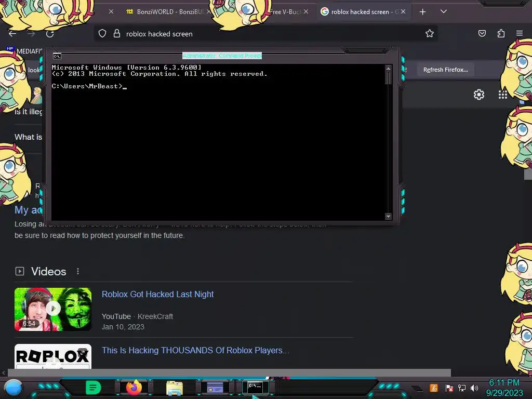Open the purple window app in taskbar
The width and height of the screenshot is (532, 399).
pos(215,388)
